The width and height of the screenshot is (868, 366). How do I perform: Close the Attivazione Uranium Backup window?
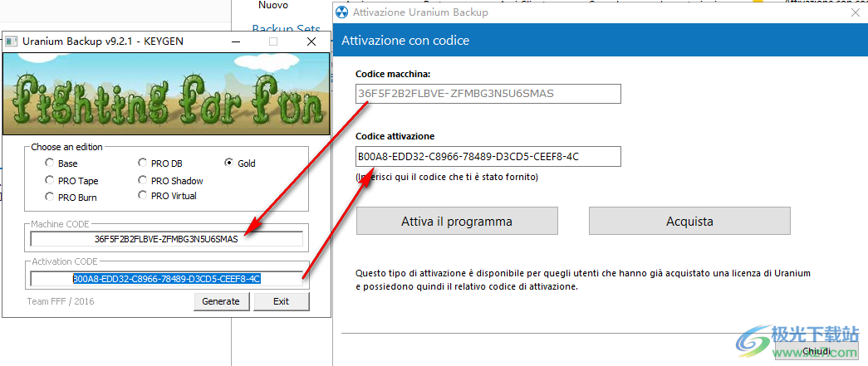pyautogui.click(x=856, y=12)
